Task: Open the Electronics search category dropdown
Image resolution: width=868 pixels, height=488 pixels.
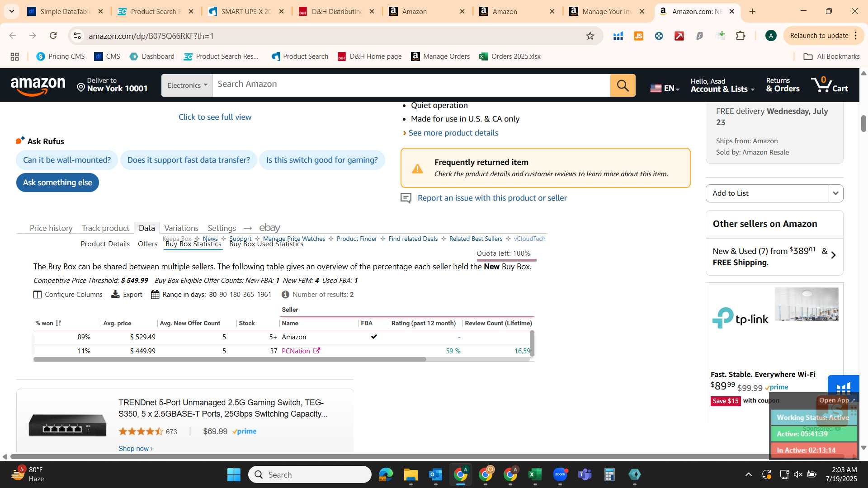Action: point(187,85)
